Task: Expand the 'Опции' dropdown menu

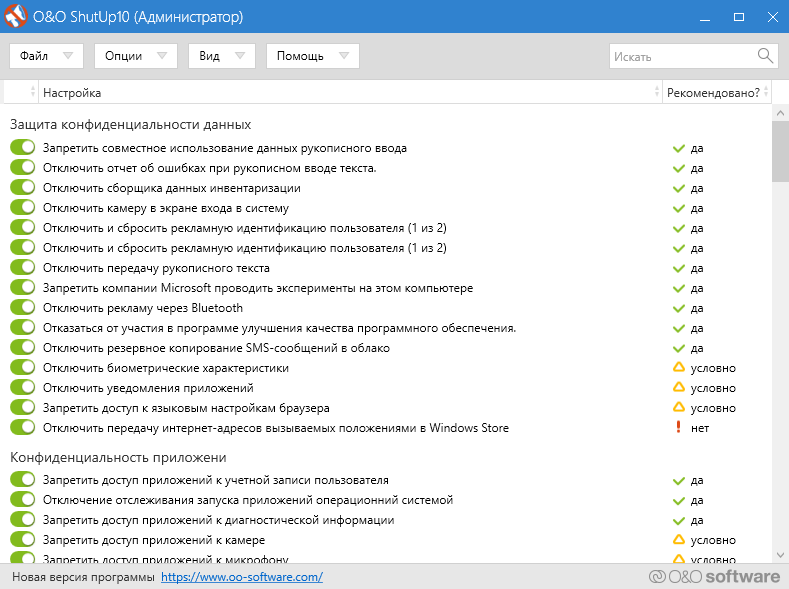Action: tap(136, 56)
